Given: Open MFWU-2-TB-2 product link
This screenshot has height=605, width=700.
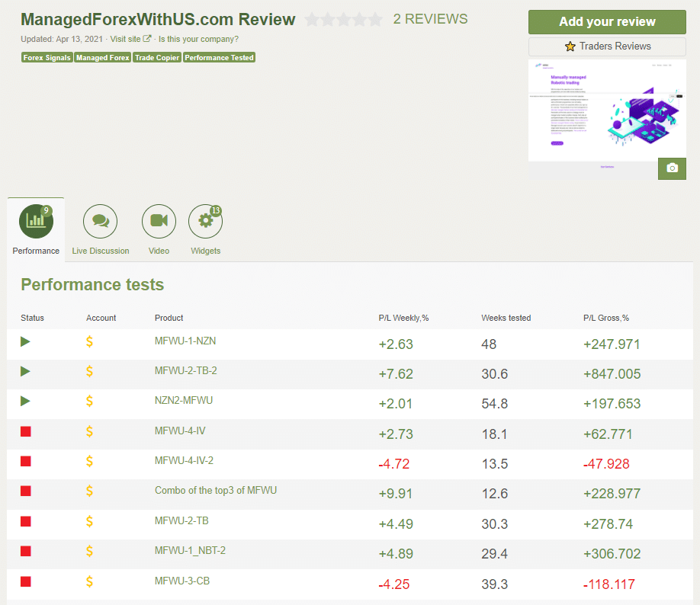Looking at the screenshot, I should click(186, 371).
